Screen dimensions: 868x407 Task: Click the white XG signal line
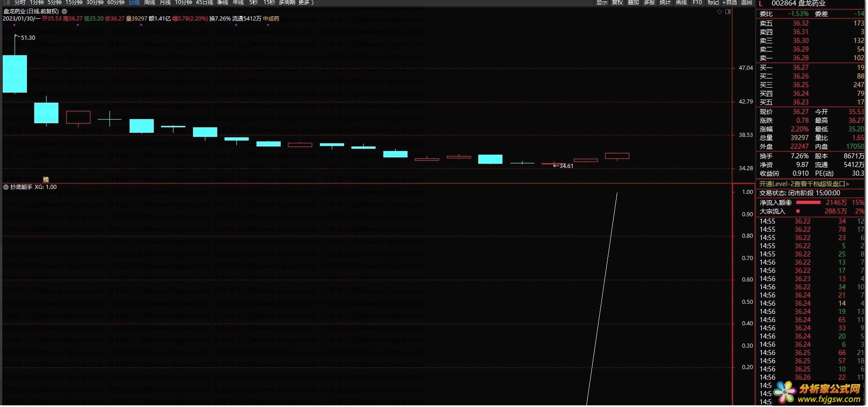602,298
